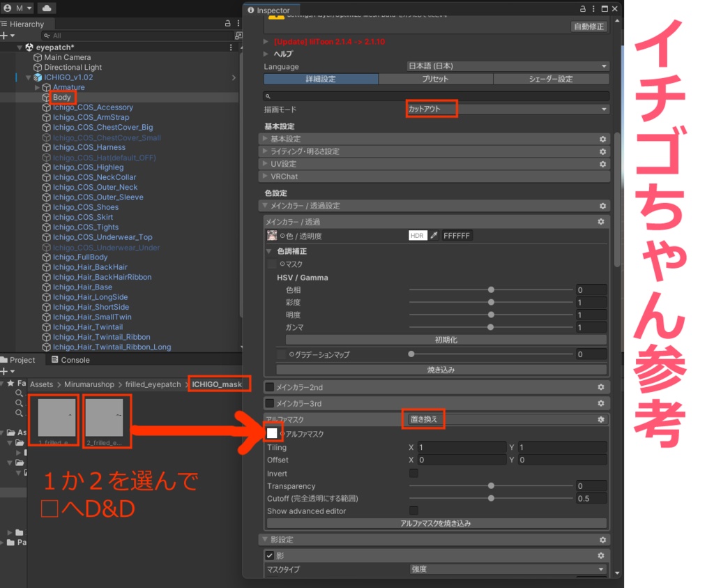Open gear menu for UV設定 section
Image resolution: width=714 pixels, height=588 pixels.
603,164
